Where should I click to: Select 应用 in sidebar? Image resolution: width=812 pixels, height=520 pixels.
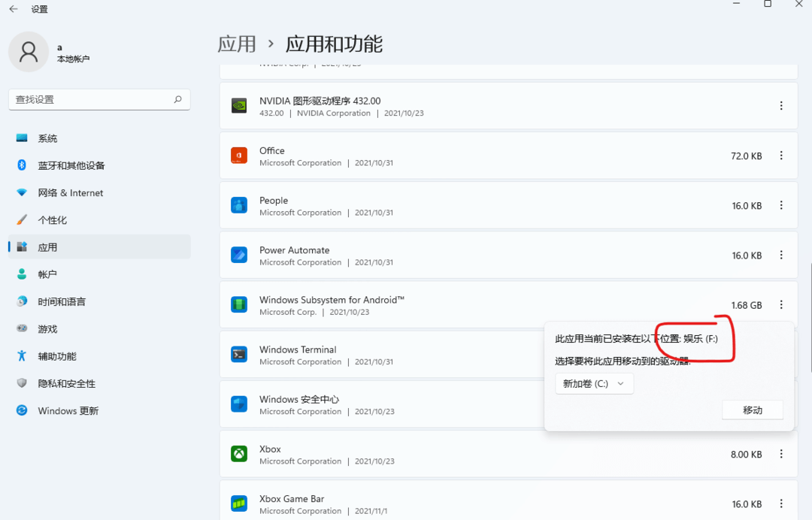(99, 247)
